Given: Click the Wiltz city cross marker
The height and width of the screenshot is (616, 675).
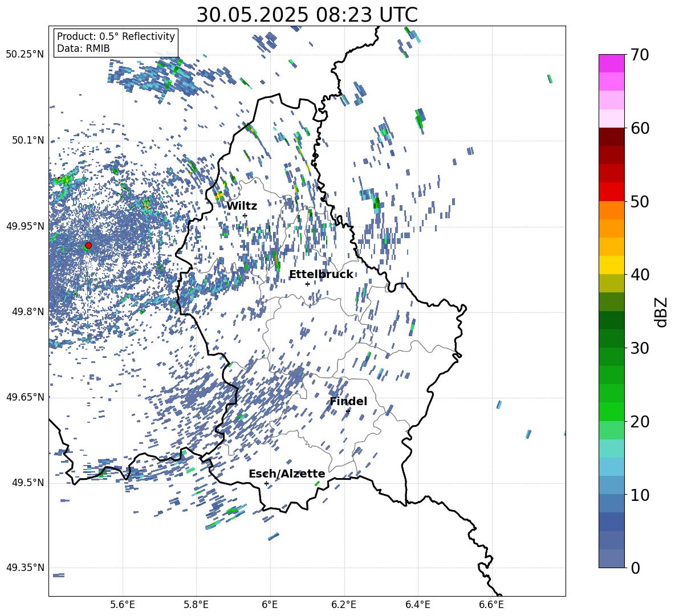Looking at the screenshot, I should tap(245, 215).
